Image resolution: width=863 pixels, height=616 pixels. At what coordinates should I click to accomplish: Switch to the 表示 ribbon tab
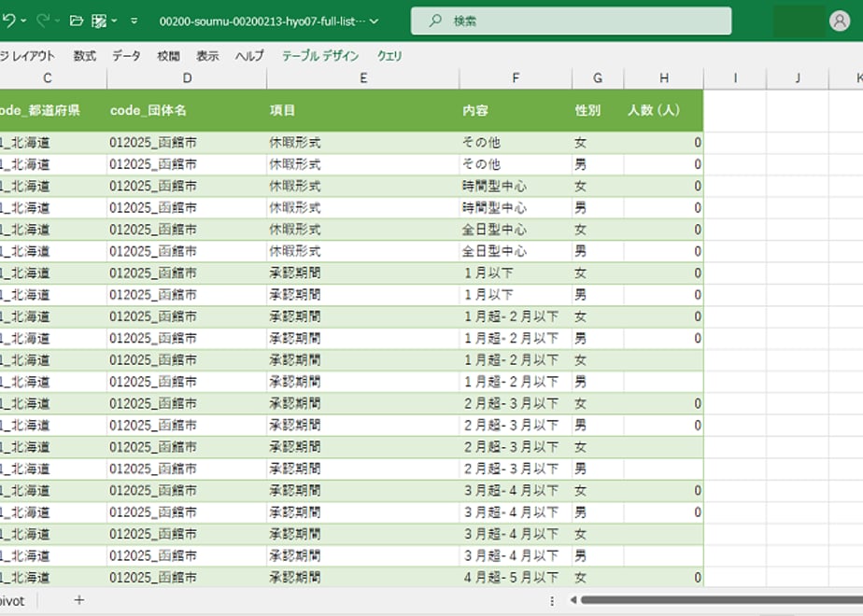tap(207, 56)
